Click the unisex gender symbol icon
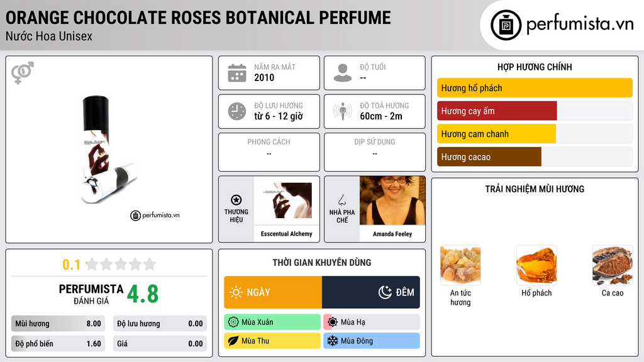Viewport: 644px width, 362px height. point(23,73)
